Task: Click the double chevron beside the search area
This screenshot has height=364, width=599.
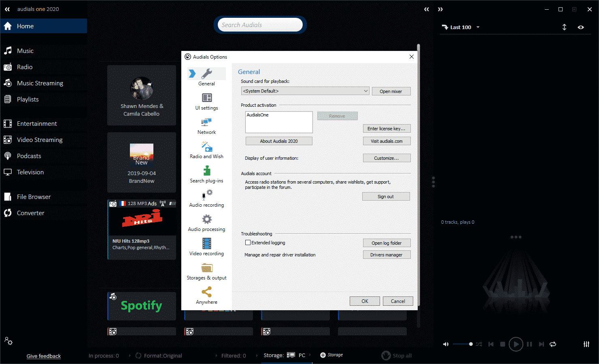Action: point(427,9)
